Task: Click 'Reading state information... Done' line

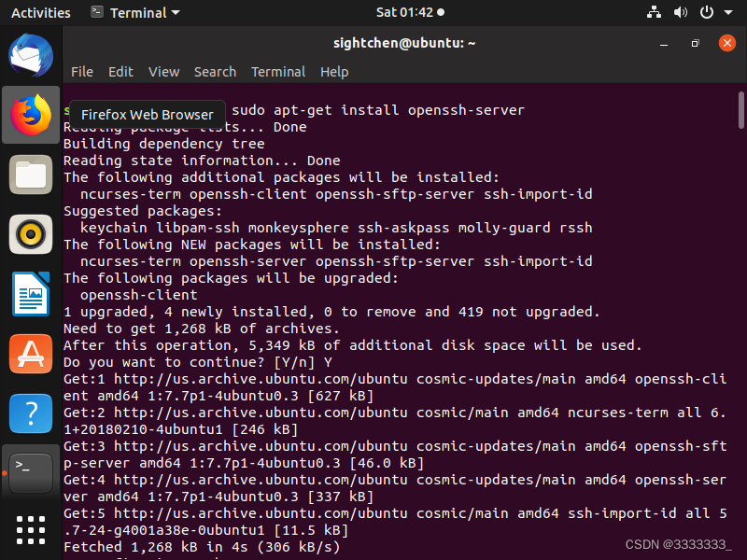Action: click(202, 161)
